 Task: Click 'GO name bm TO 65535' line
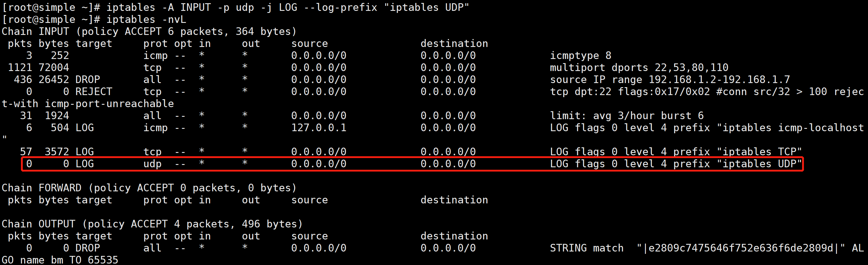point(60,260)
